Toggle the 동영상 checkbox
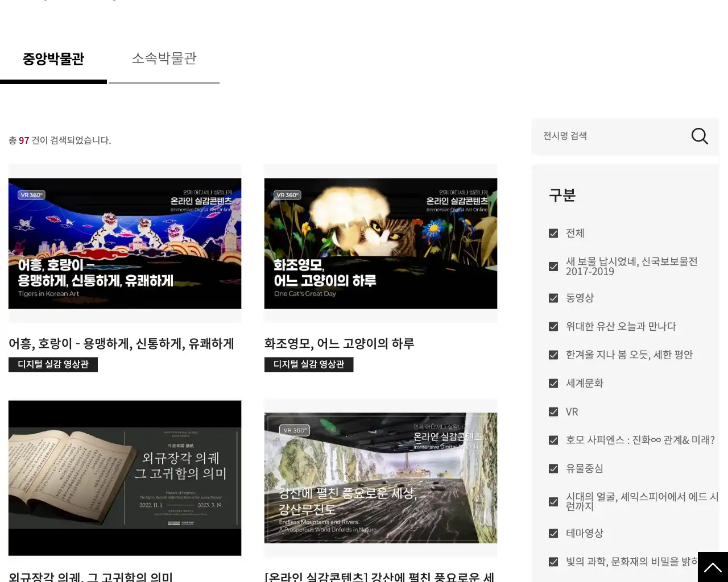728x582 pixels. click(553, 298)
